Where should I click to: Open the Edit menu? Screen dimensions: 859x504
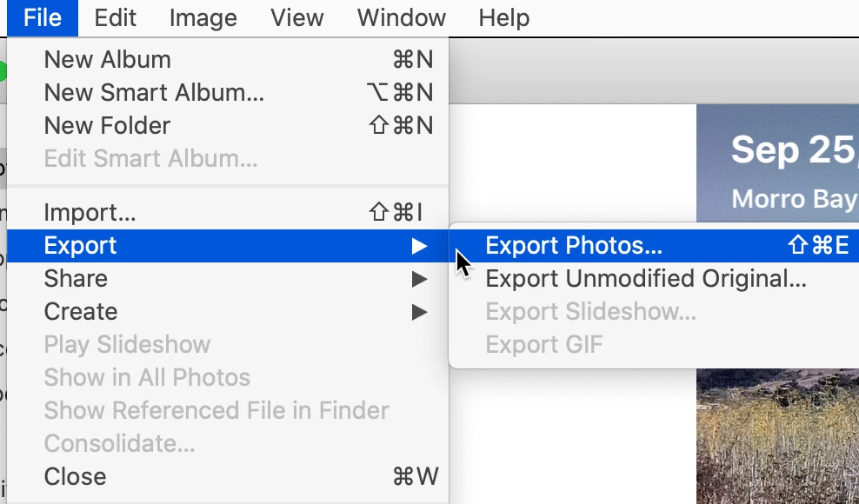115,18
